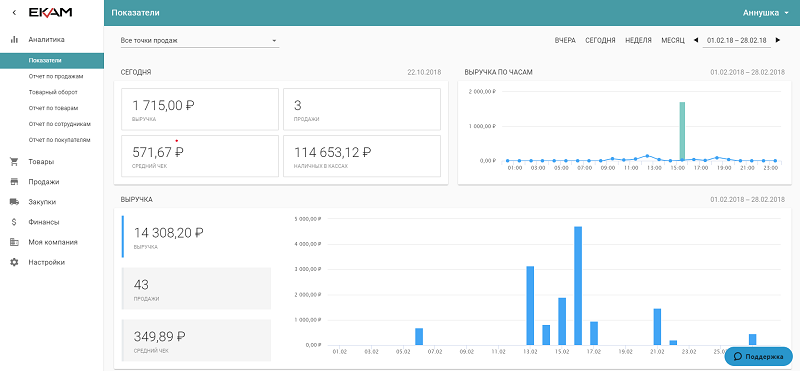800x371 pixels.
Task: Click the Моя компания building icon
Action: (14, 242)
